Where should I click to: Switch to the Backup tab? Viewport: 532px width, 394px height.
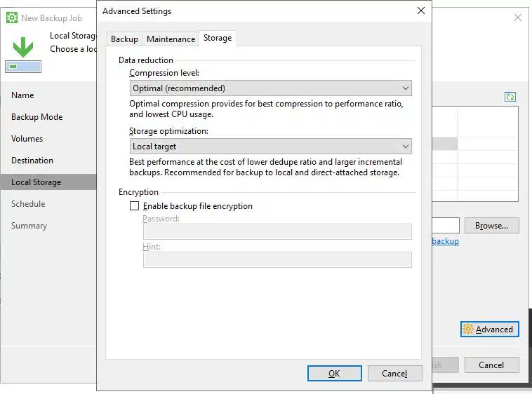[124, 39]
